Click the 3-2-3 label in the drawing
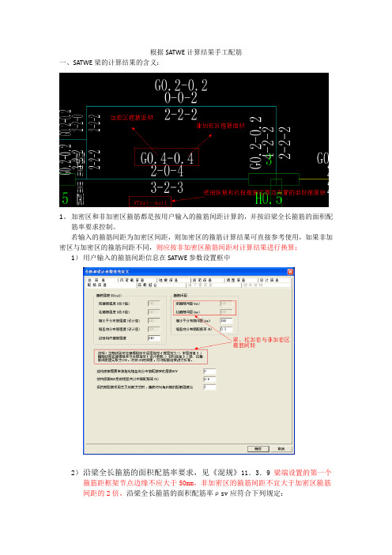392x555 pixels. [x=167, y=187]
